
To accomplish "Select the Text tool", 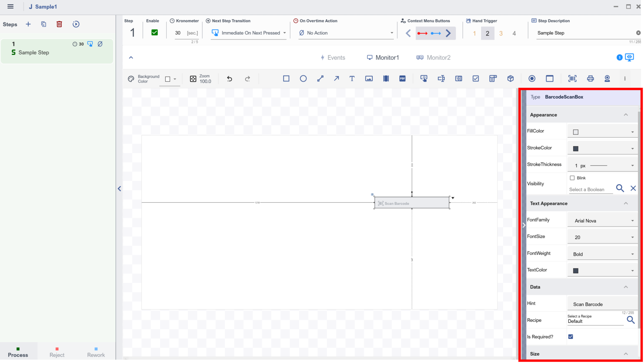I will 352,79.
